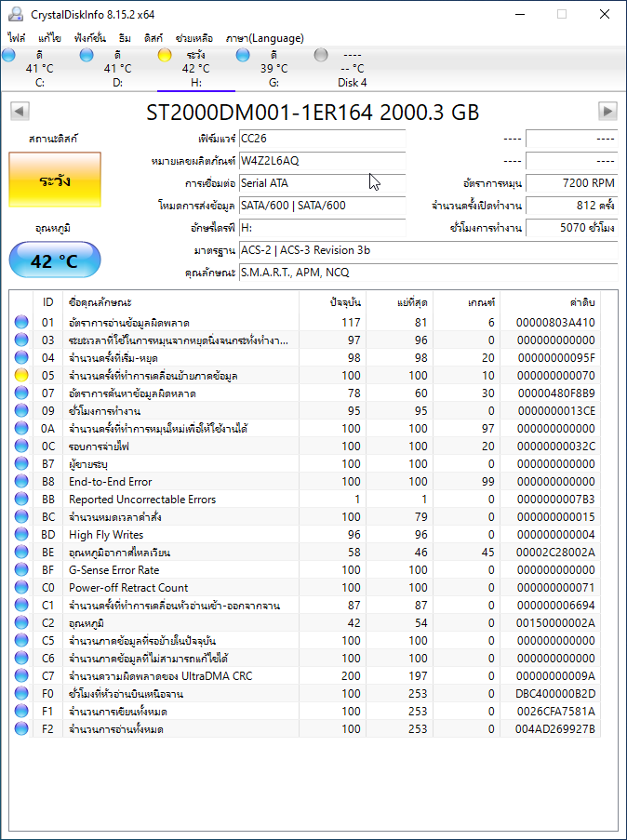Click the 42 °C temperature indicator

point(55,260)
